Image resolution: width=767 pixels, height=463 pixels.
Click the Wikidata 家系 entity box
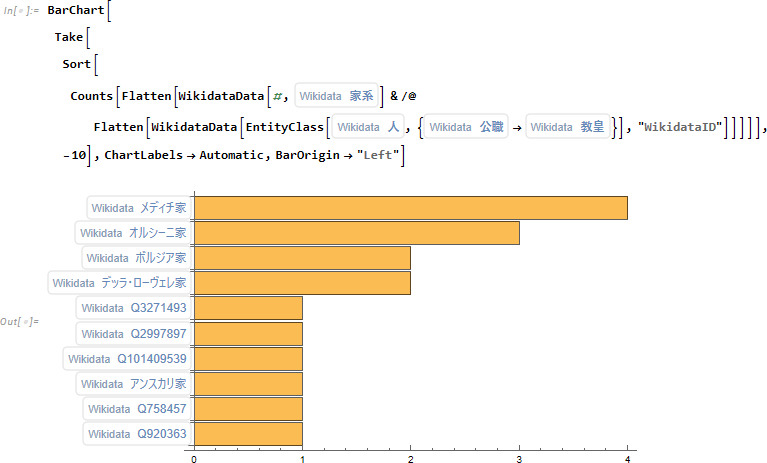coord(338,96)
